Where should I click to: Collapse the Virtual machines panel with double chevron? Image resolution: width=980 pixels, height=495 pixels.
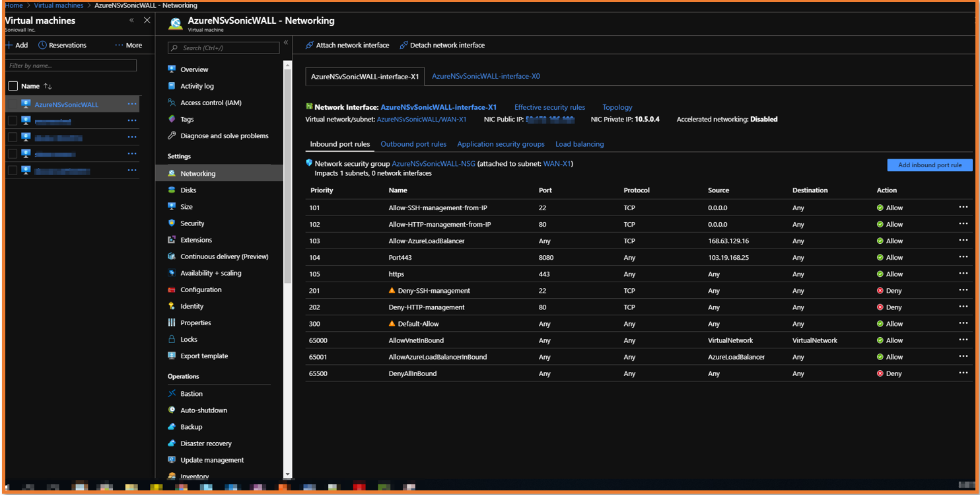(131, 20)
